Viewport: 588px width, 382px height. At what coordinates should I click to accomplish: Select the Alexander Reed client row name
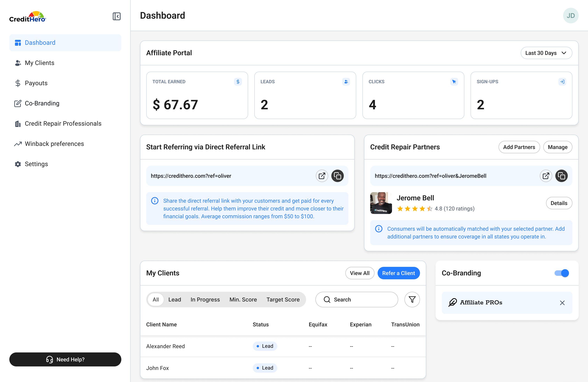pos(165,346)
